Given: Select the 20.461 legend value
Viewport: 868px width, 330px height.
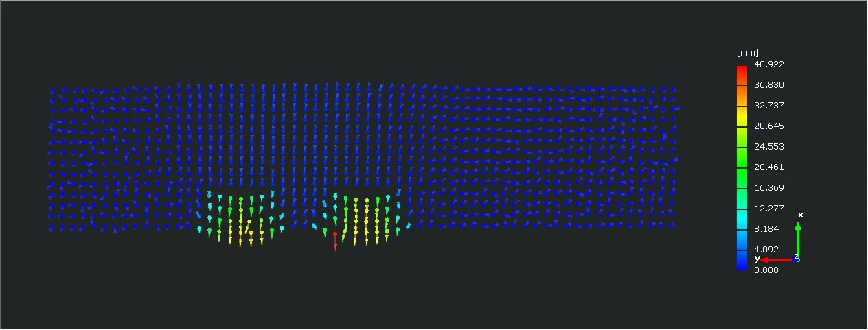Looking at the screenshot, I should tap(769, 167).
